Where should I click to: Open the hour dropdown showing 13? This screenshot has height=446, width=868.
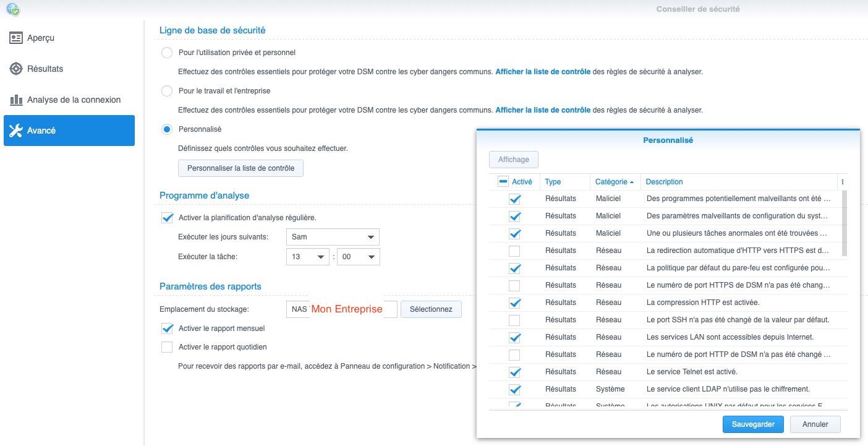click(x=307, y=257)
